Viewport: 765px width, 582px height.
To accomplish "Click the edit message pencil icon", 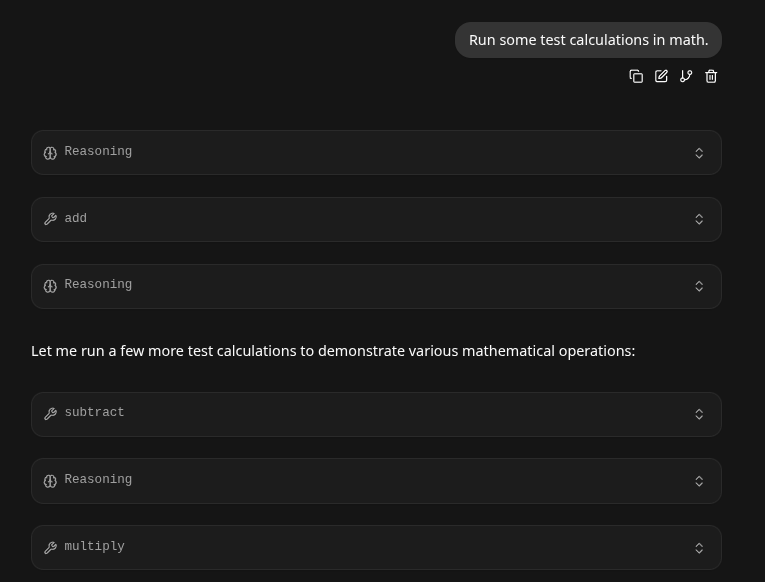I will click(661, 76).
